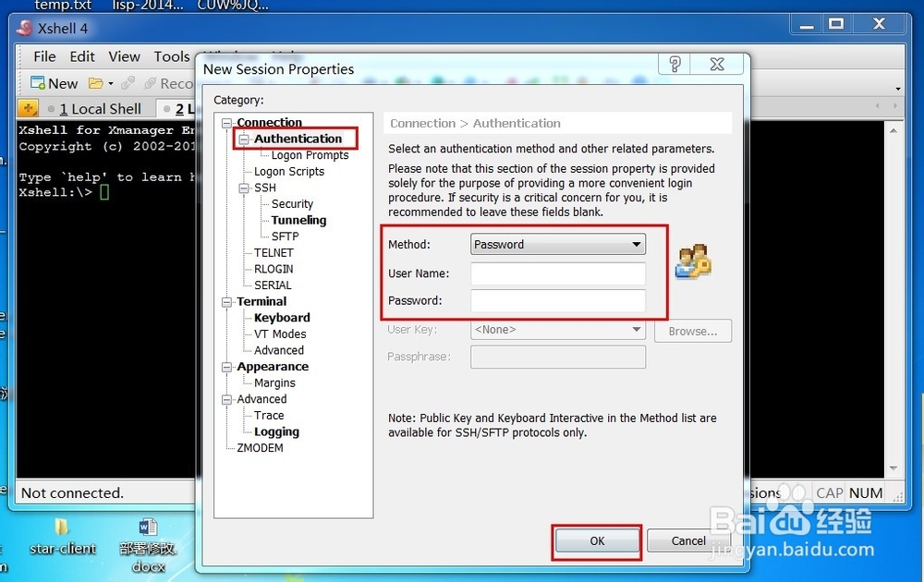924x582 pixels.
Task: Select RLOGIN in the category tree
Action: click(274, 269)
